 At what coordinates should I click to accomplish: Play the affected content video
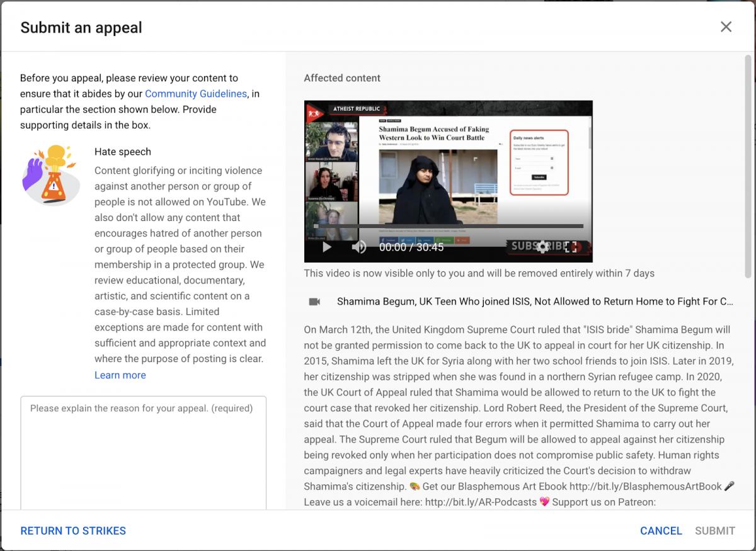point(326,247)
